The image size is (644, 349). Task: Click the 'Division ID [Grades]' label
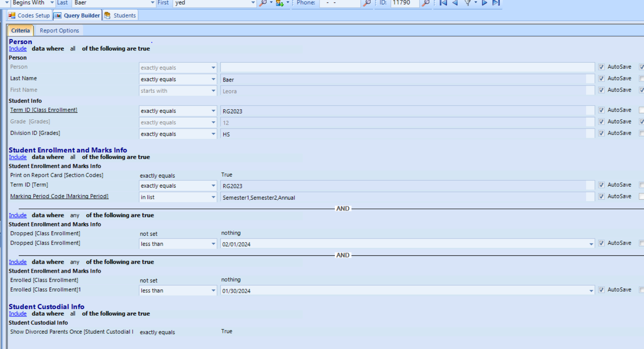[35, 133]
